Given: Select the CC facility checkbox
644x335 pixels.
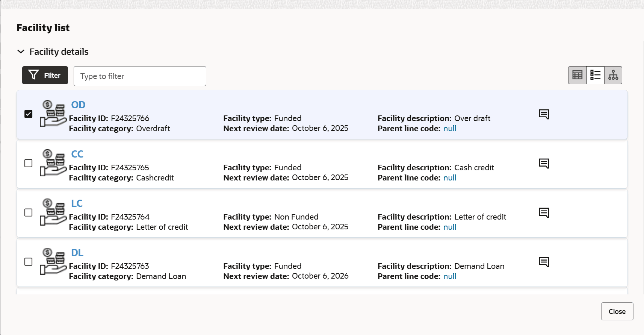Looking at the screenshot, I should pos(28,163).
